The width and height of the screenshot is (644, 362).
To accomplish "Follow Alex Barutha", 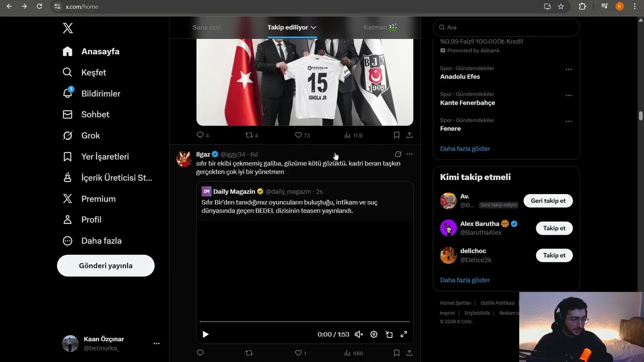I will click(x=554, y=228).
